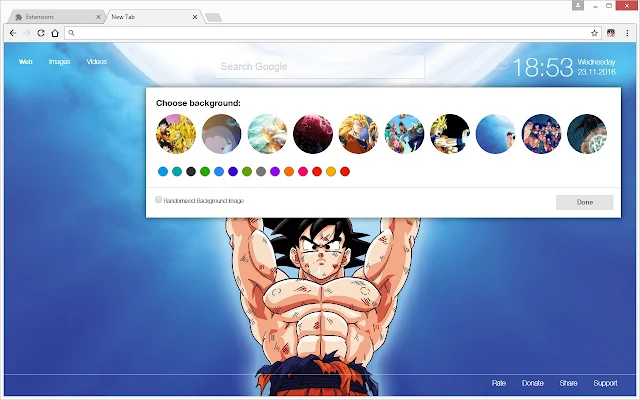Open the Chrome three-dot menu
Screen dimensions: 640x400
(627, 33)
